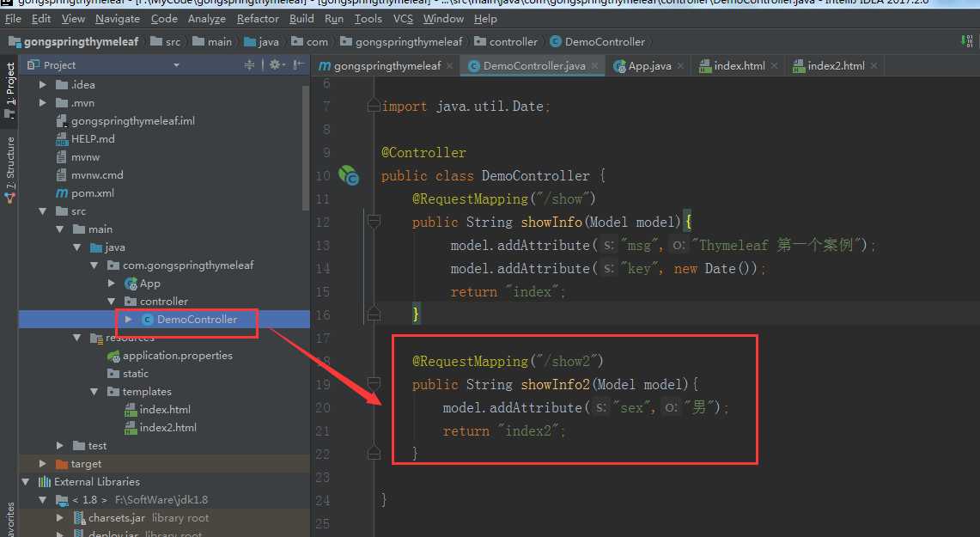
Task: Select index.html under templates
Action: 164,410
